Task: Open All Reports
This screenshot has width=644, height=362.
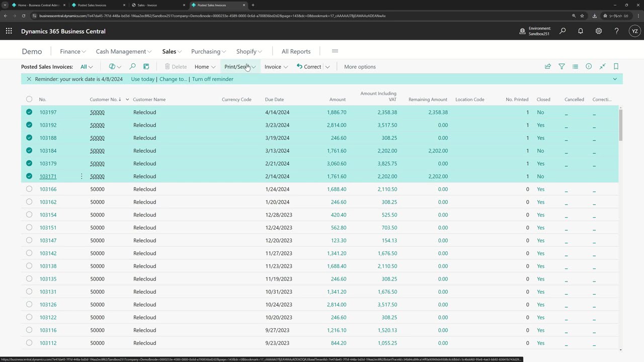Action: tap(296, 51)
